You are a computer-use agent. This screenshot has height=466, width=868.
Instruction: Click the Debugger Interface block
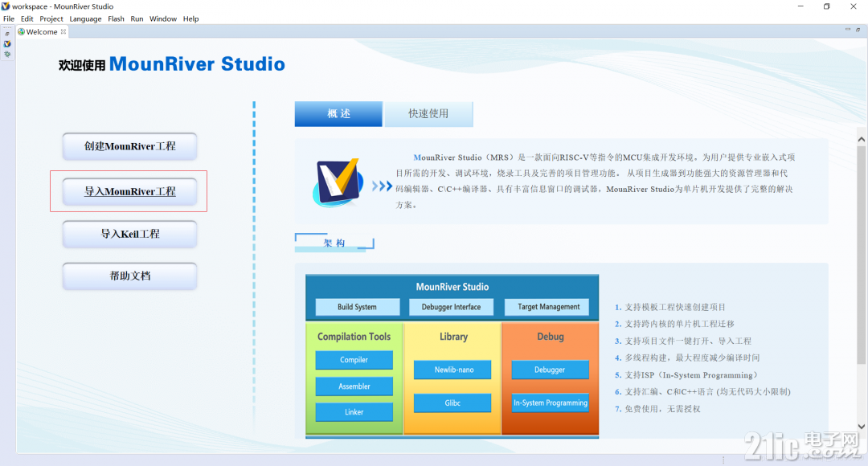tap(451, 307)
